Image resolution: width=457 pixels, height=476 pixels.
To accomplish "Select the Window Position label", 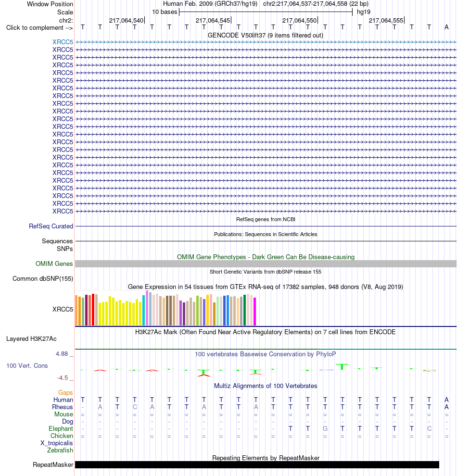I will tap(50, 4).
